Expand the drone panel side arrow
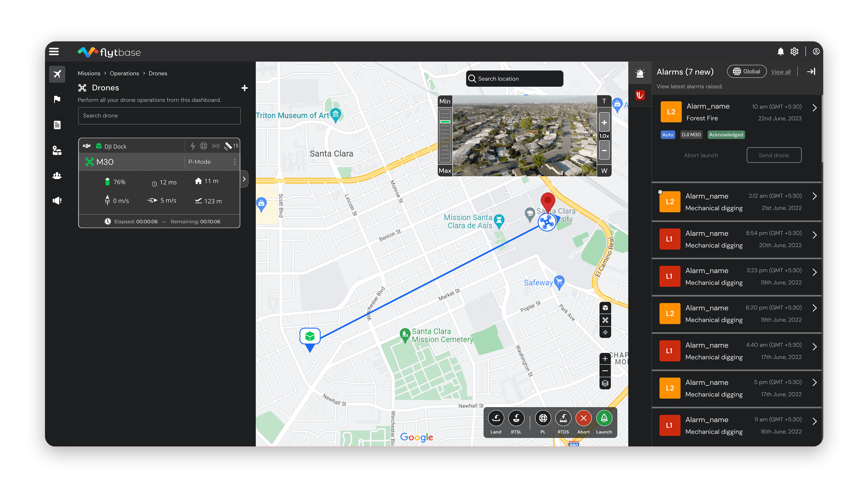 point(244,179)
